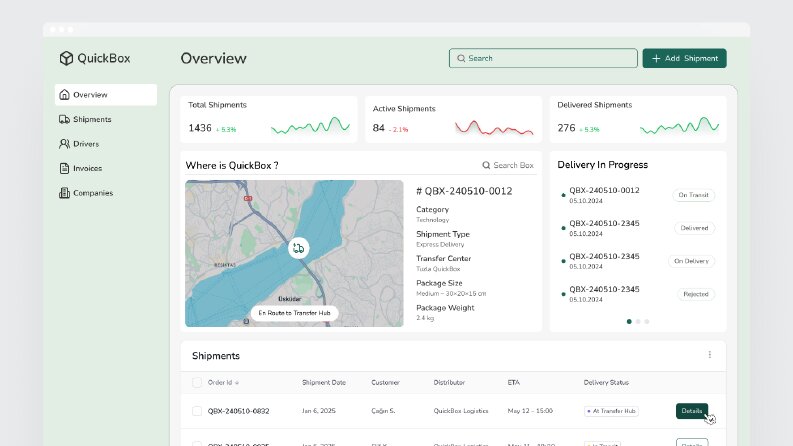Click the Search Box magnifier icon

[486, 165]
